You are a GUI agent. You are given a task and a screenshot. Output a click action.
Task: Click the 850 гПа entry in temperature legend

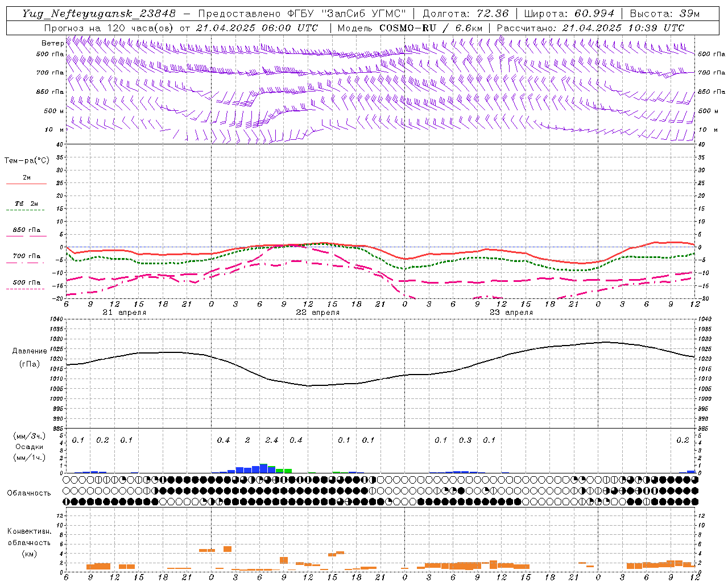(26, 230)
